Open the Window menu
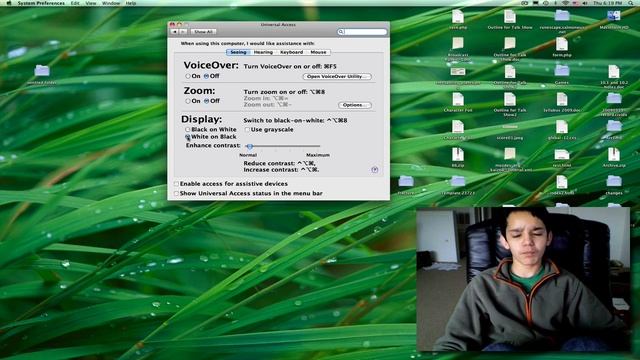This screenshot has height=360, width=640. point(111,3)
